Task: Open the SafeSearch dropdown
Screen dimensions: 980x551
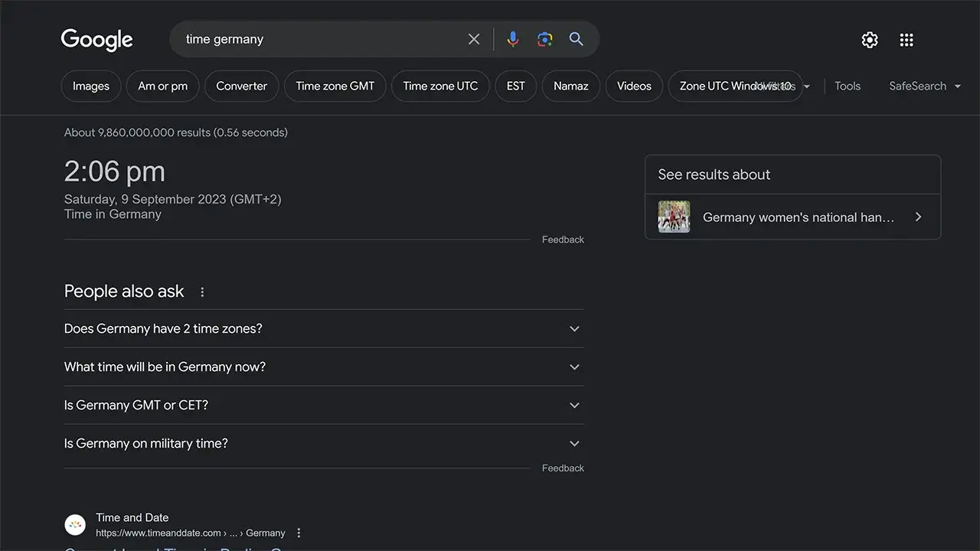Action: (924, 86)
